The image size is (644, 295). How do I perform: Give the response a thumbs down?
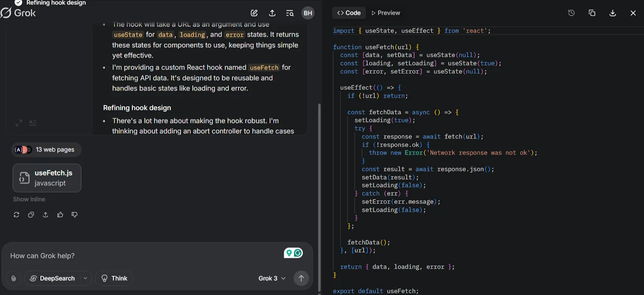coord(74,215)
